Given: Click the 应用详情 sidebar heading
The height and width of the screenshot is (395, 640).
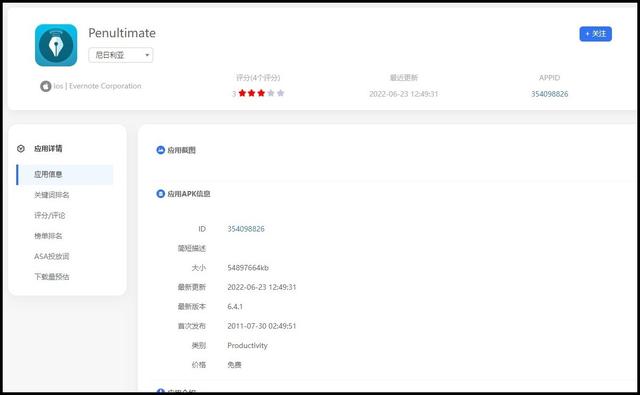Looking at the screenshot, I should click(x=48, y=149).
